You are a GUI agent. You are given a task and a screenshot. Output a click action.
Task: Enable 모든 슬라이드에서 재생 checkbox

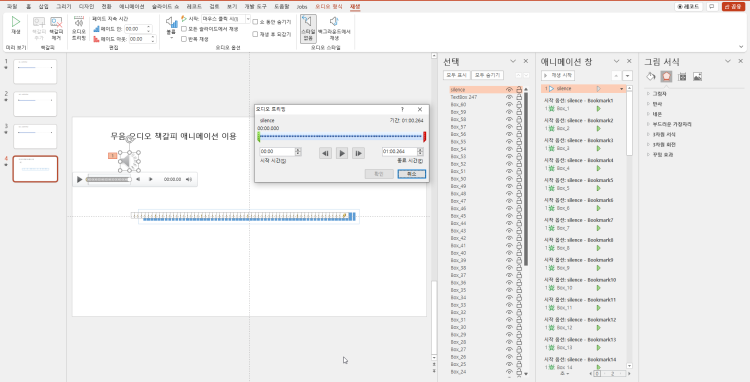pyautogui.click(x=184, y=29)
